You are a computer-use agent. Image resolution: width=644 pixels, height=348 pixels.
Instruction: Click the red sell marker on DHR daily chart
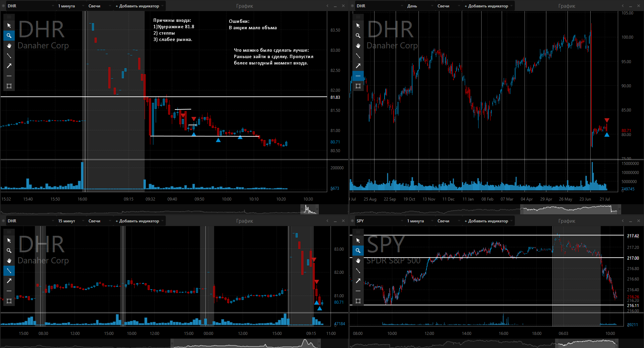(x=607, y=120)
